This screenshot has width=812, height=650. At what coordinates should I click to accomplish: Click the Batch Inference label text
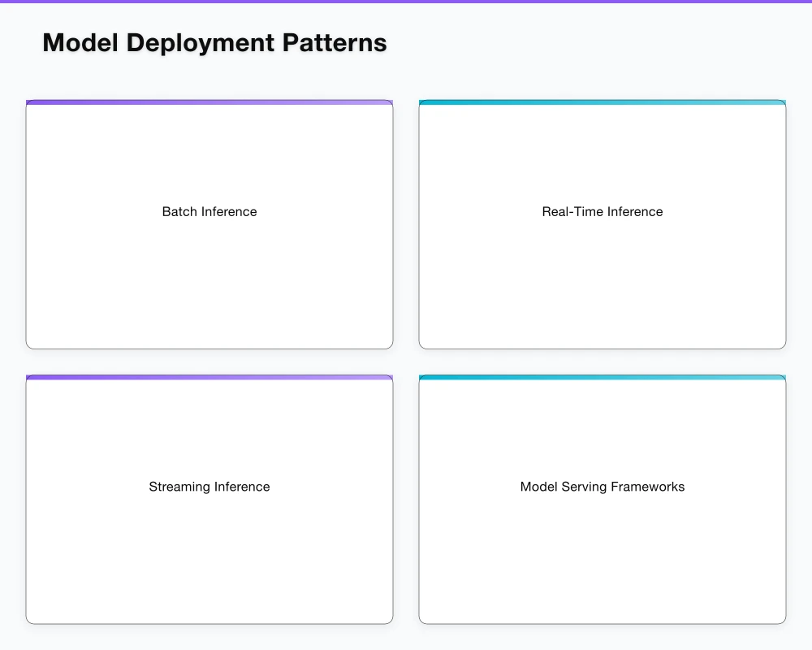coord(209,212)
